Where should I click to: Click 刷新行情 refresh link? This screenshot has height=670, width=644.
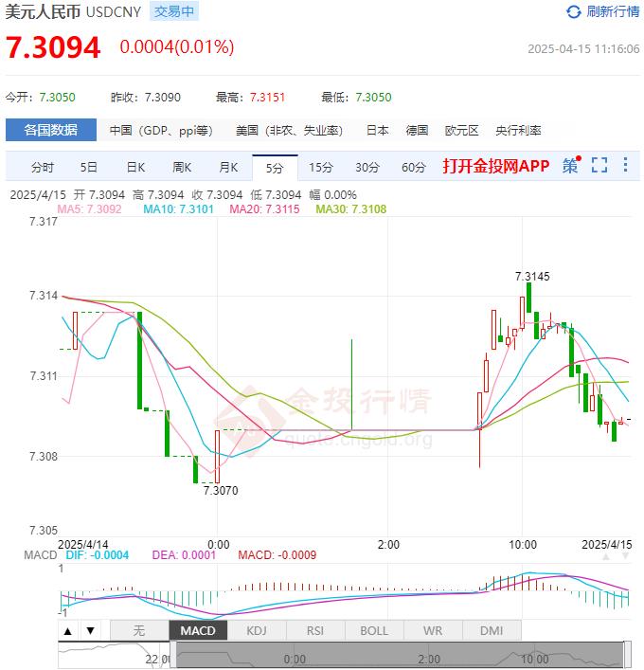click(613, 11)
